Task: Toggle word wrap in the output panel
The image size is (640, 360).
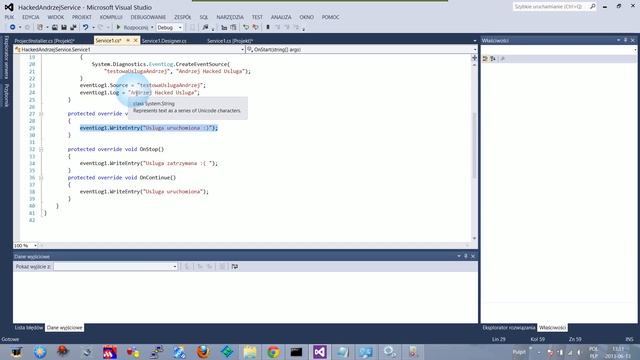Action: click(235, 267)
